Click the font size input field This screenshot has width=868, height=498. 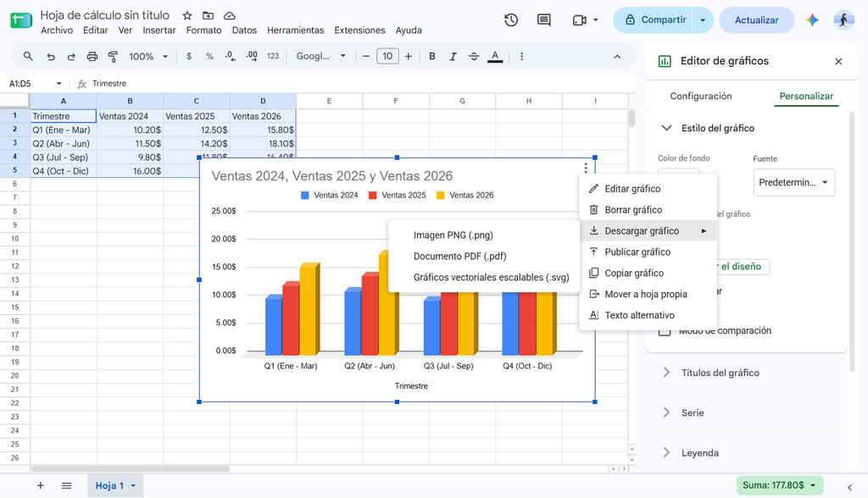pyautogui.click(x=387, y=57)
